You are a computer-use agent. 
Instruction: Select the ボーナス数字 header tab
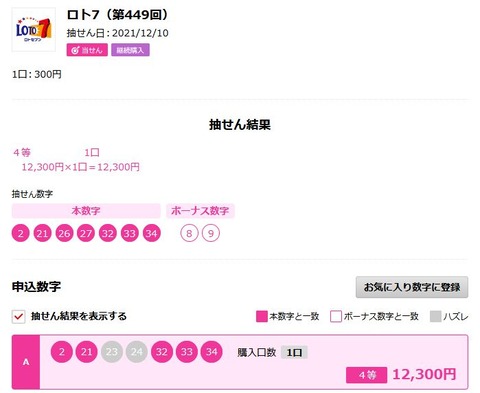click(200, 211)
